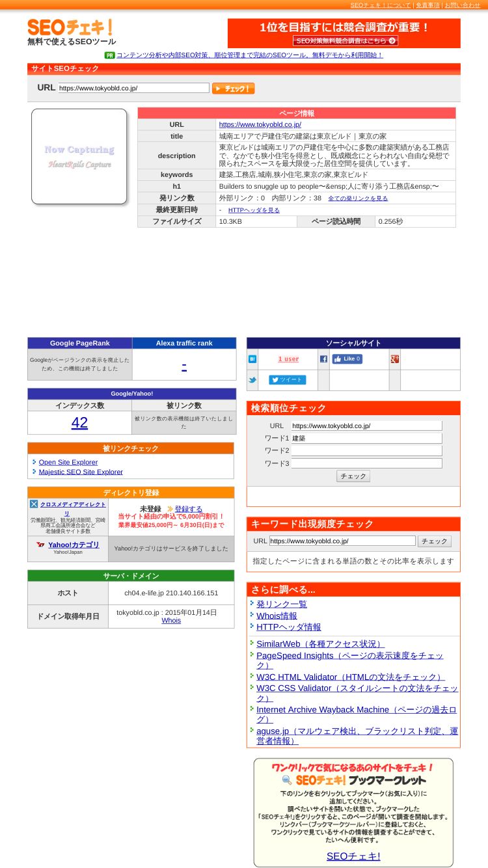Viewport: 488px width, 868px height.
Task: Open Whois情報 link
Action: (x=277, y=616)
